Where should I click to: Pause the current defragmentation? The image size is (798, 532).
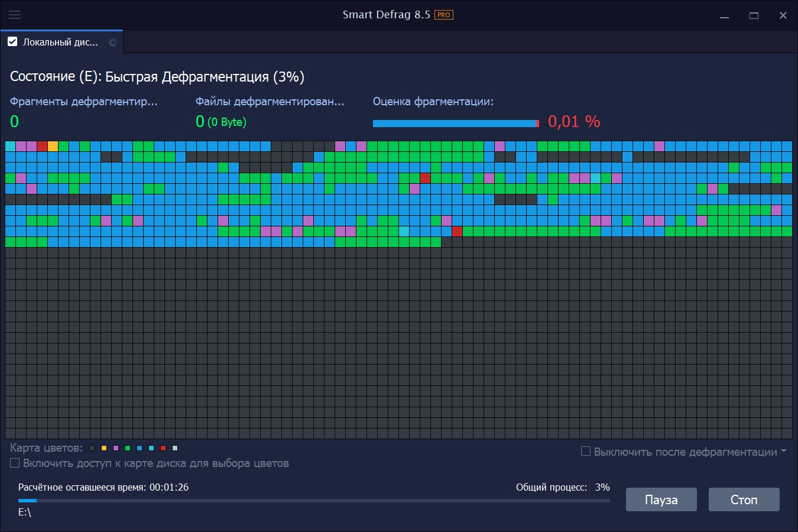point(661,499)
